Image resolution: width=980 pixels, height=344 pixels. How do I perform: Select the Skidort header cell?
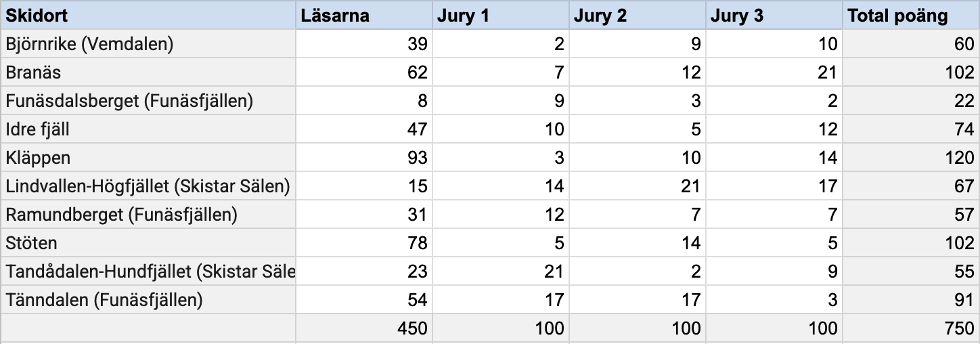(x=148, y=16)
